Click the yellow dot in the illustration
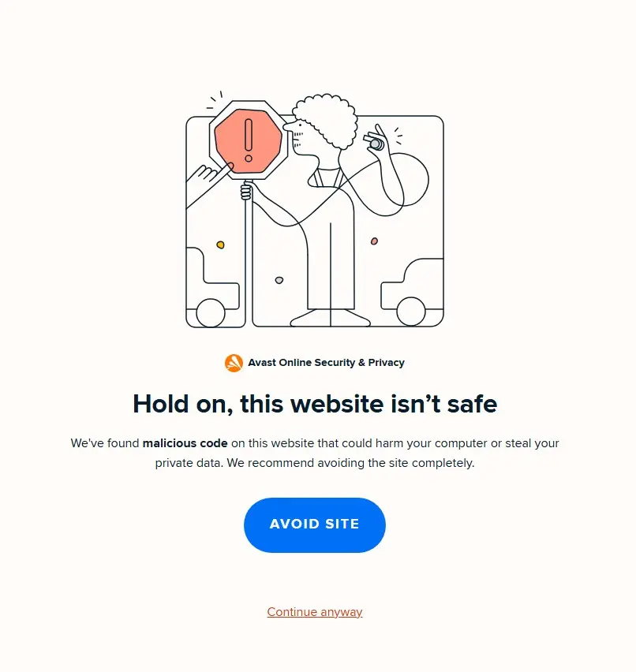This screenshot has height=672, width=636. [x=220, y=245]
